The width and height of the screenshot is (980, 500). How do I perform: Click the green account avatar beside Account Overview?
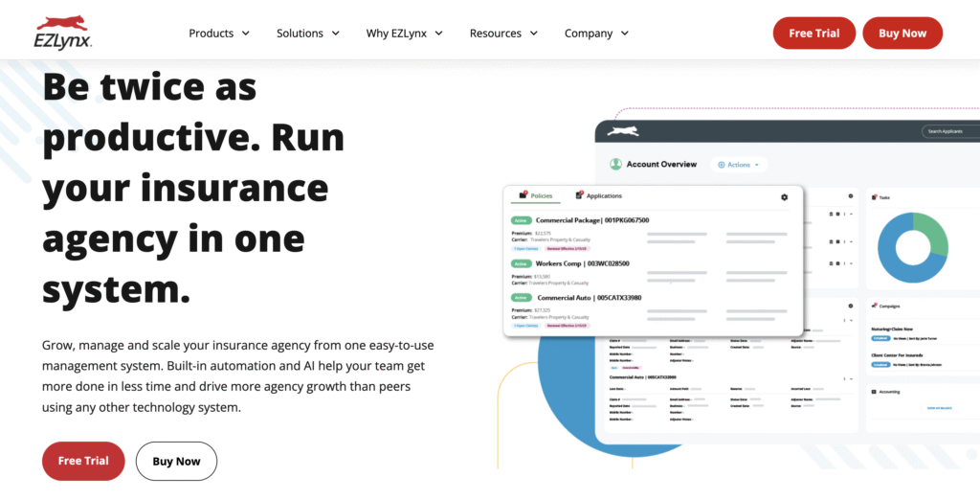click(x=615, y=164)
